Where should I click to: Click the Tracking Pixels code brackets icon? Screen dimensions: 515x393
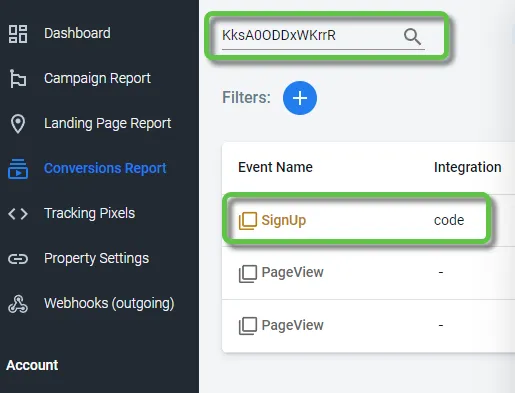pyautogui.click(x=18, y=214)
